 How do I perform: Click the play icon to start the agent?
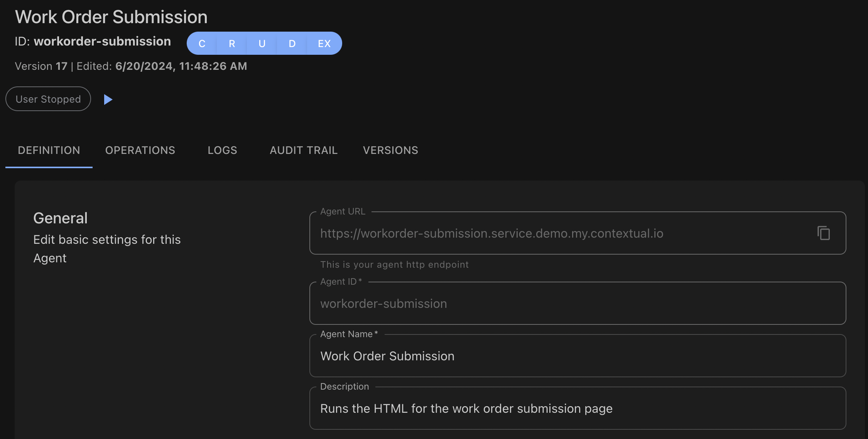click(108, 100)
